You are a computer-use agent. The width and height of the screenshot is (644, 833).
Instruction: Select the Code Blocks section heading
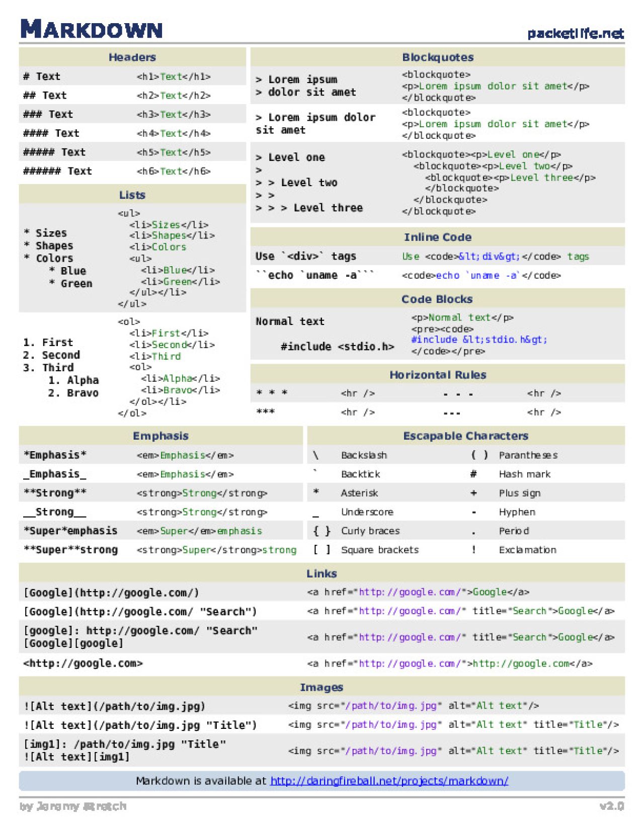(437, 299)
